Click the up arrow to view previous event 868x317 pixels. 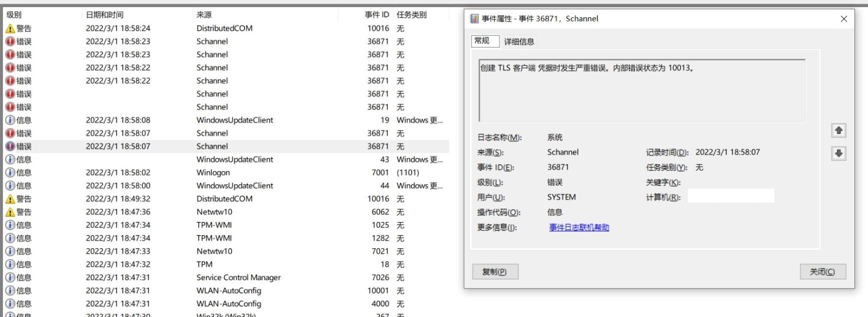click(x=839, y=131)
